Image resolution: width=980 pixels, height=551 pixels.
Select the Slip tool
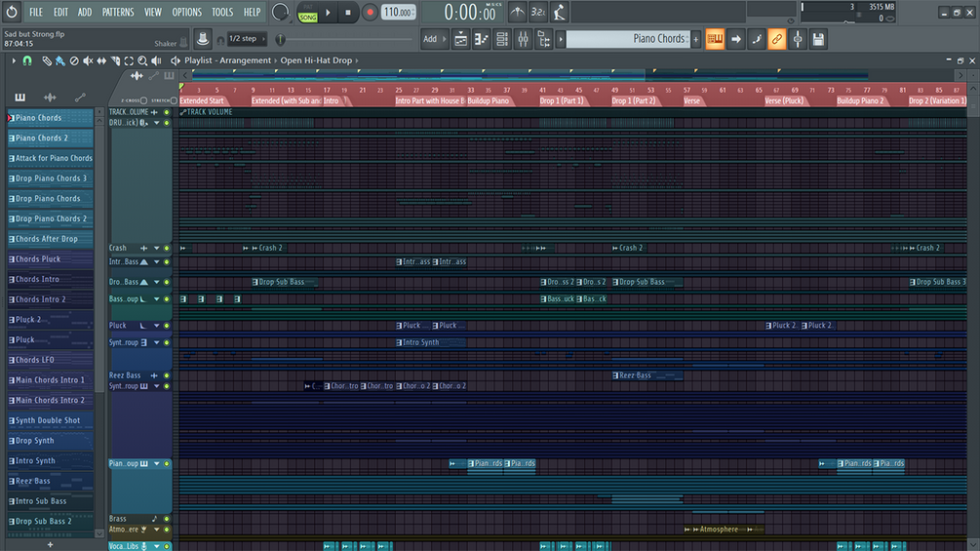click(101, 60)
